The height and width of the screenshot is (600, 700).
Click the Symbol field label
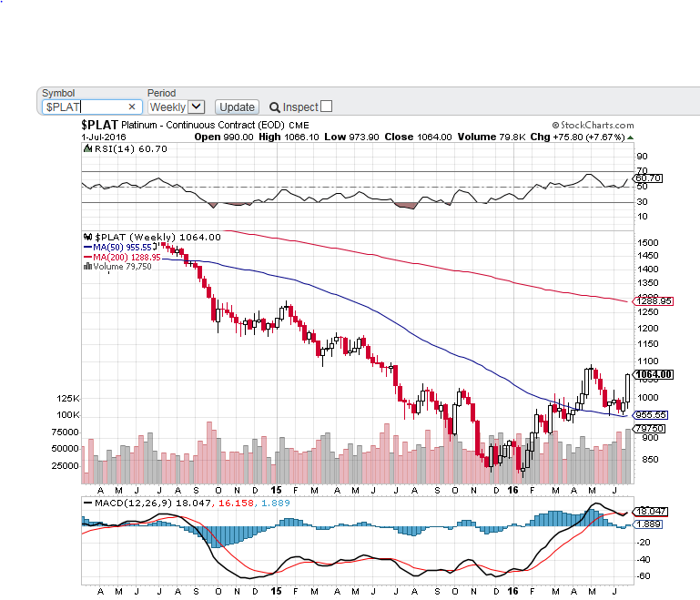coord(58,93)
